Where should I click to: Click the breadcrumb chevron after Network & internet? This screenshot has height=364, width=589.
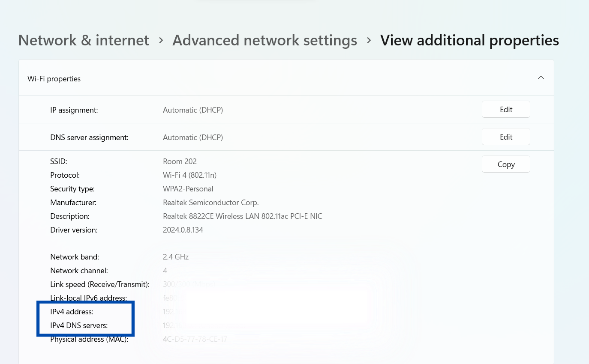tap(161, 39)
